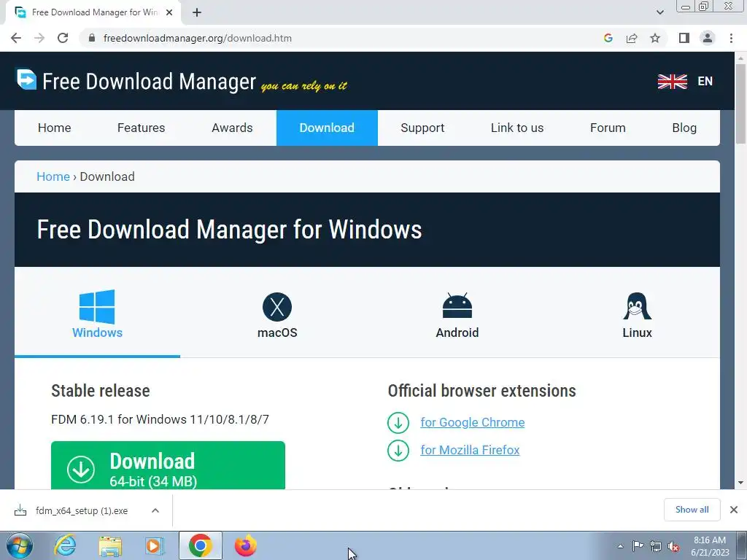
Task: Open Awards in site navigation
Action: (x=232, y=128)
